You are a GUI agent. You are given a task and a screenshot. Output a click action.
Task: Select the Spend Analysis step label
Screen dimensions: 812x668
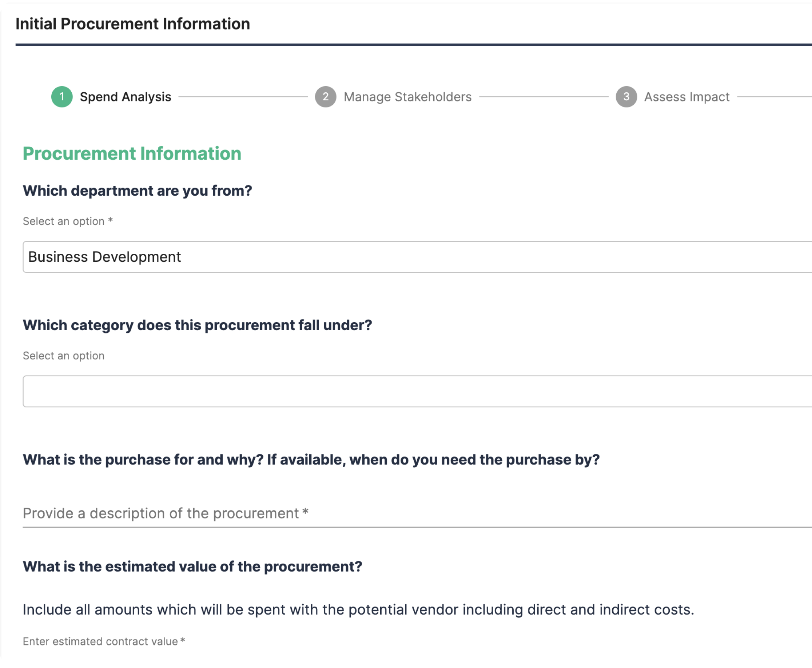pyautogui.click(x=125, y=97)
